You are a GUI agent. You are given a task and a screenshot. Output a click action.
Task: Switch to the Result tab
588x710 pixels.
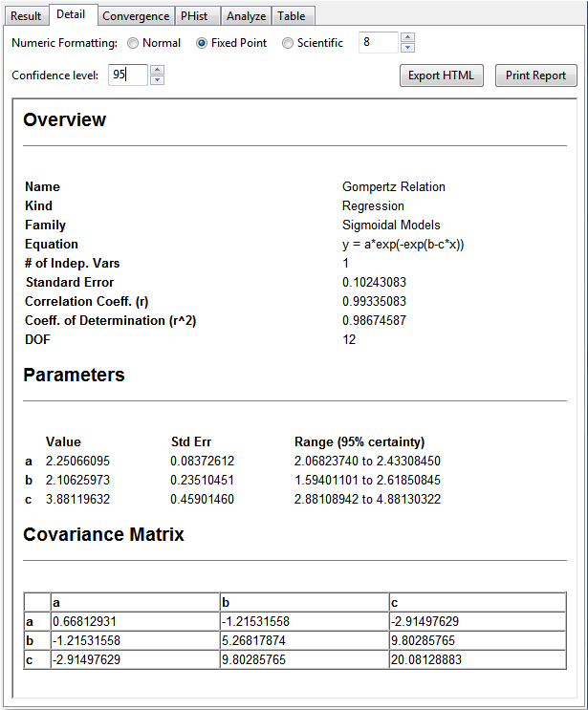point(26,16)
